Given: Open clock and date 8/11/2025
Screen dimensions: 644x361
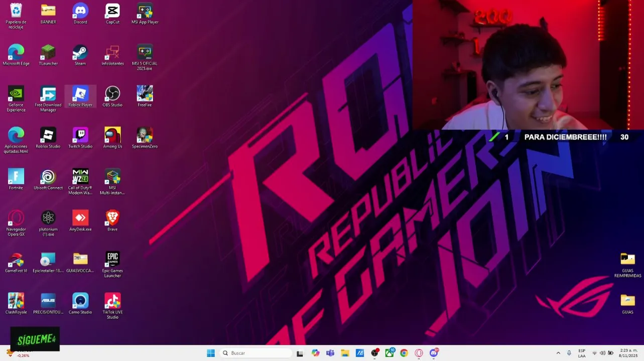Looking at the screenshot, I should [x=628, y=353].
